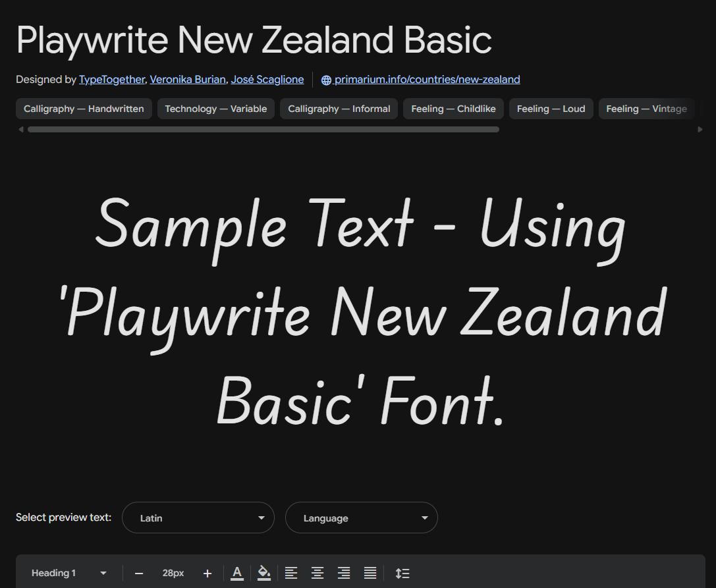Viewport: 716px width, 588px height.
Task: Click the 'Designed by' label
Action: [x=45, y=80]
